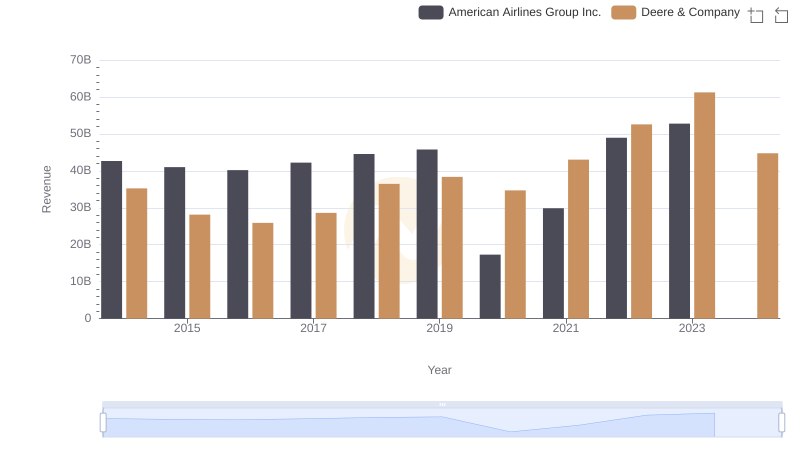Click the 30B y-axis label
Viewport: 800px width, 461px height.
(81, 208)
